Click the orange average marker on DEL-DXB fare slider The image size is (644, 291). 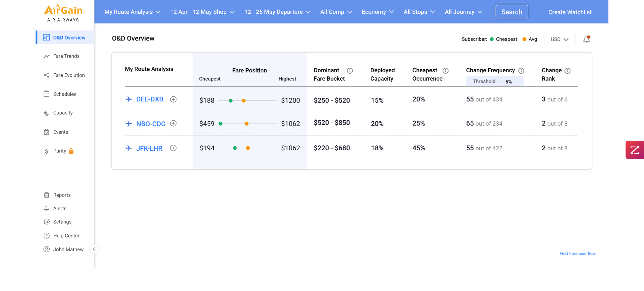[244, 101]
